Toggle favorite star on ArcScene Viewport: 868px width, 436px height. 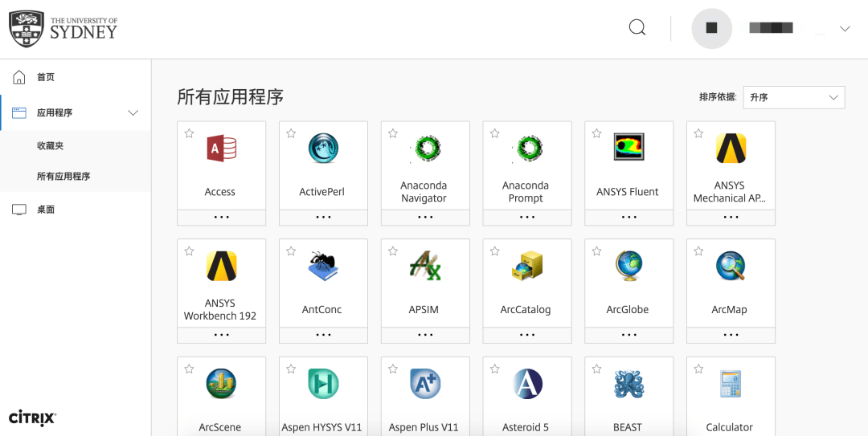click(190, 369)
